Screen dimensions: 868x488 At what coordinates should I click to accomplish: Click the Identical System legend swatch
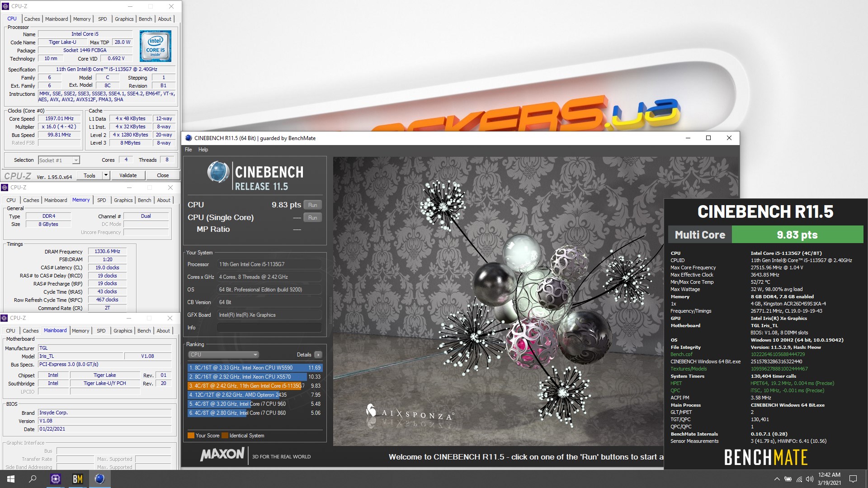pyautogui.click(x=225, y=436)
